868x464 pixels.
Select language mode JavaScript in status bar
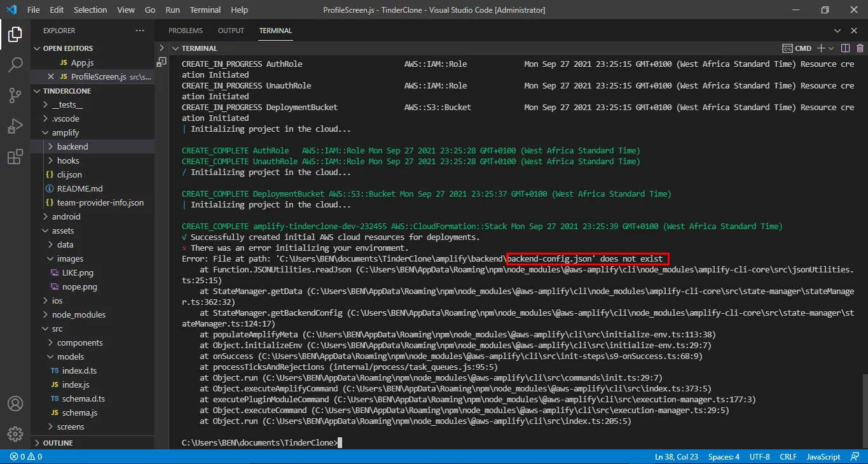(823, 456)
